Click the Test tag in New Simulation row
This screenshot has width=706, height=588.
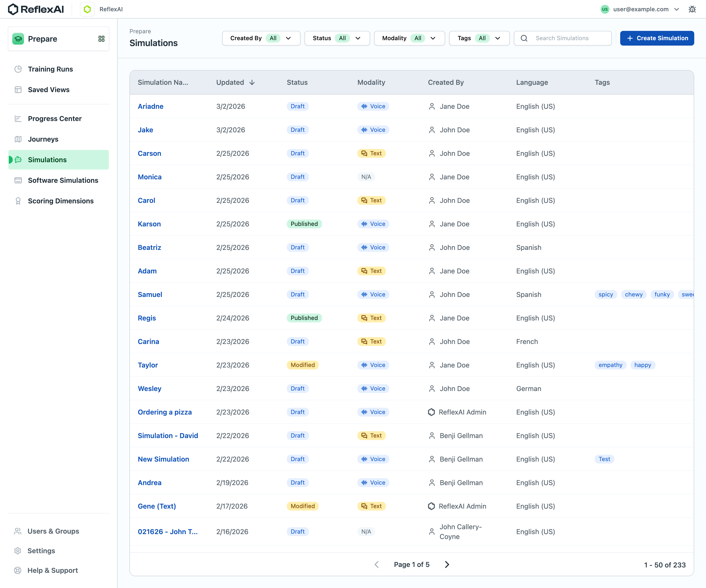tap(604, 459)
